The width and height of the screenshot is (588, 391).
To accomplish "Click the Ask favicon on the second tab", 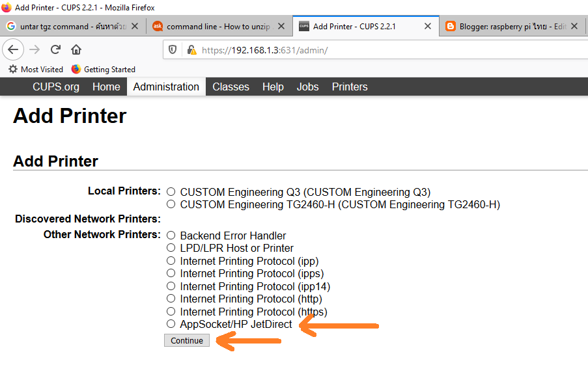I will pos(157,26).
